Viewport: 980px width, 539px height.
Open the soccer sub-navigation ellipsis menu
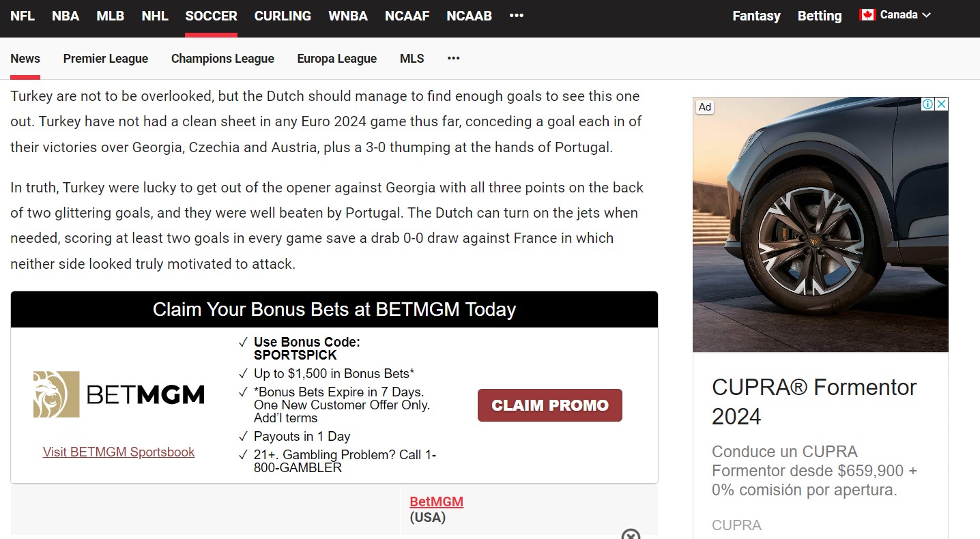pos(454,59)
